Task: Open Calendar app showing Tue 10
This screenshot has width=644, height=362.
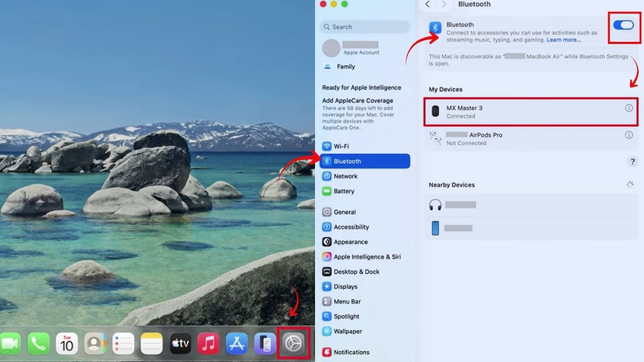Action: pos(67,344)
